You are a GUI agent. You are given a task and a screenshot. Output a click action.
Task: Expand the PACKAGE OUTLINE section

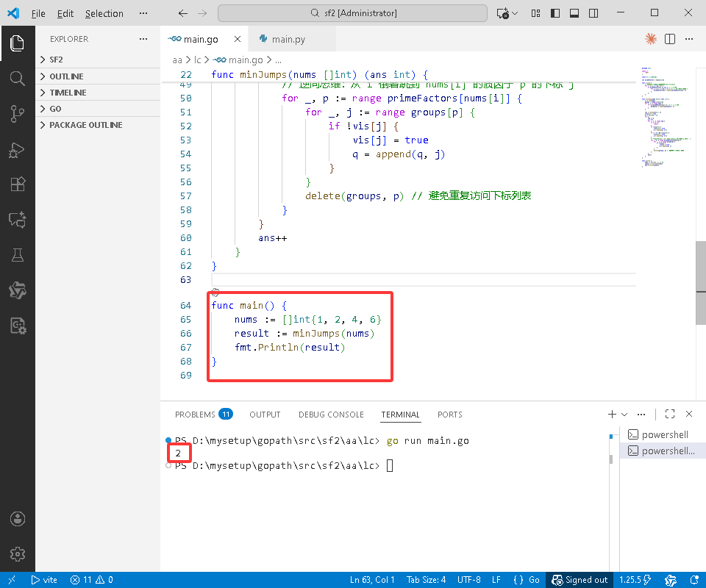pyautogui.click(x=98, y=125)
